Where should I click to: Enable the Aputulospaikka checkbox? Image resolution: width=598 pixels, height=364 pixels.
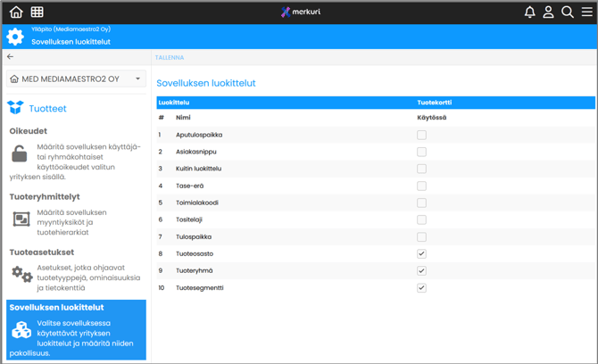pyautogui.click(x=421, y=135)
